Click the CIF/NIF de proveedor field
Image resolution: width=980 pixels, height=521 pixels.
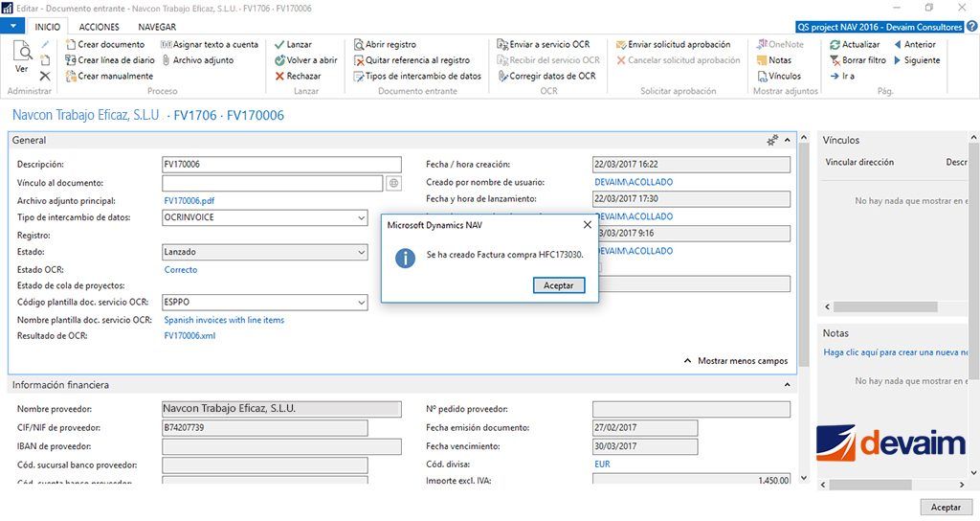tap(264, 428)
